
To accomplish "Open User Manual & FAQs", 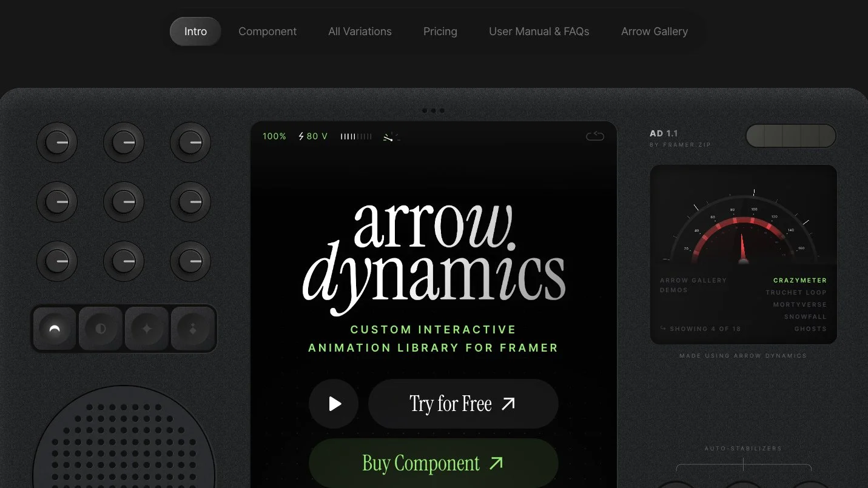I will point(539,32).
